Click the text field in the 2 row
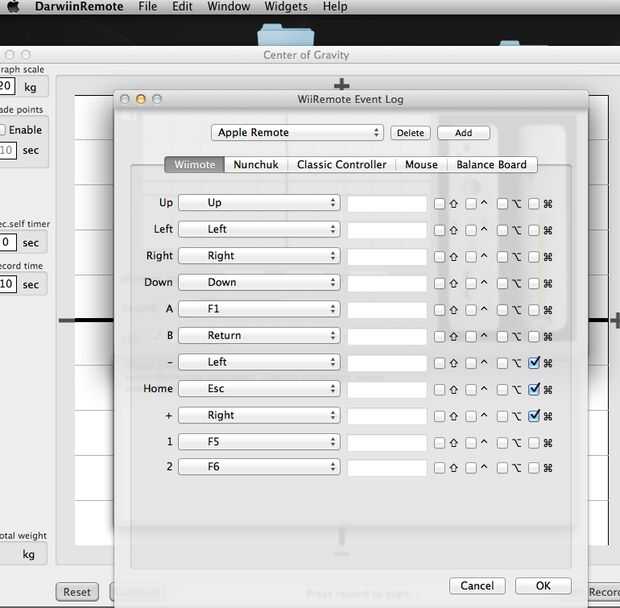 point(387,468)
